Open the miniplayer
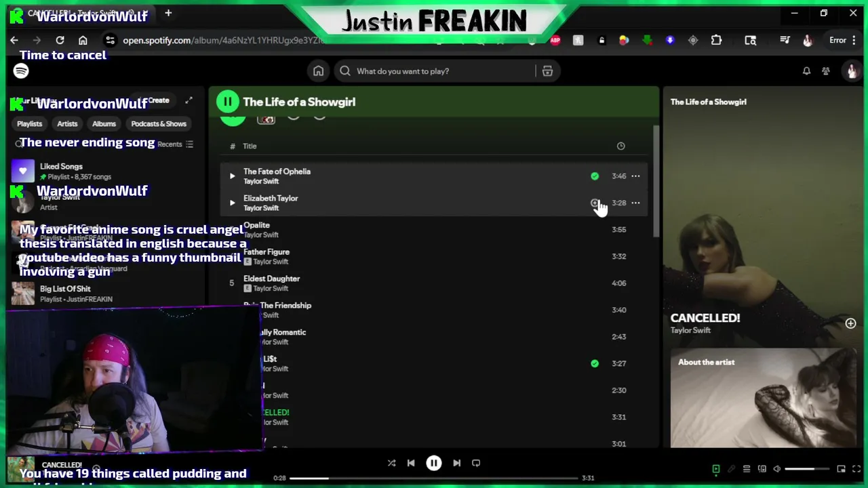This screenshot has height=488, width=868. point(841,468)
